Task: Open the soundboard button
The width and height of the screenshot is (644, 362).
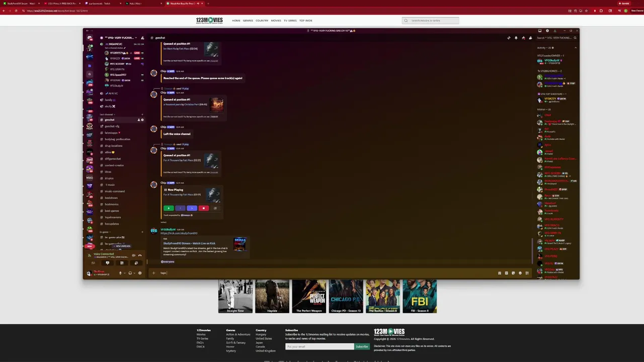Action: pyautogui.click(x=136, y=263)
